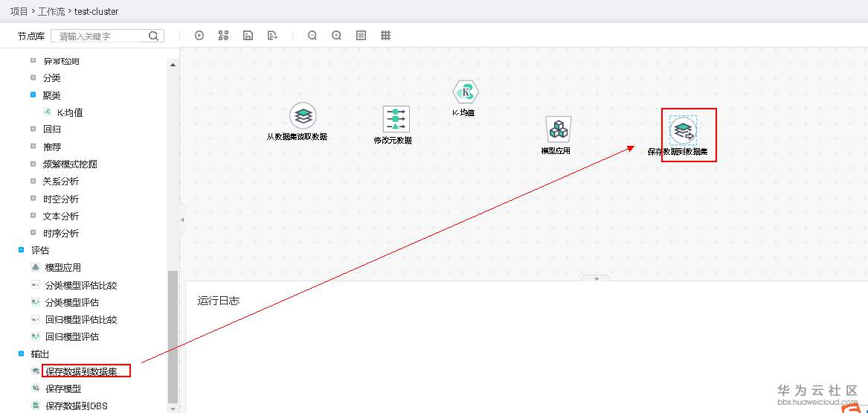The width and height of the screenshot is (868, 413).
Task: Click the 回归模型评估比较 item icon
Action: click(36, 319)
